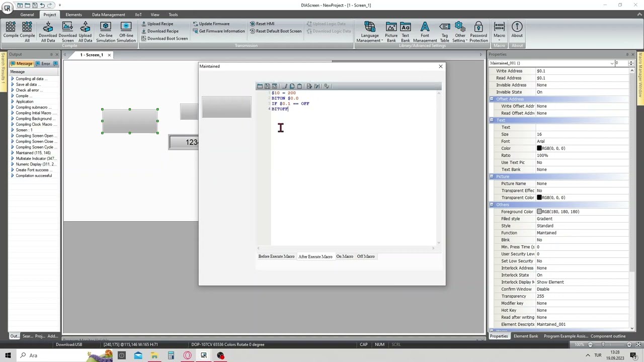Click the Save icon in quick access toolbar

(x=35, y=5)
